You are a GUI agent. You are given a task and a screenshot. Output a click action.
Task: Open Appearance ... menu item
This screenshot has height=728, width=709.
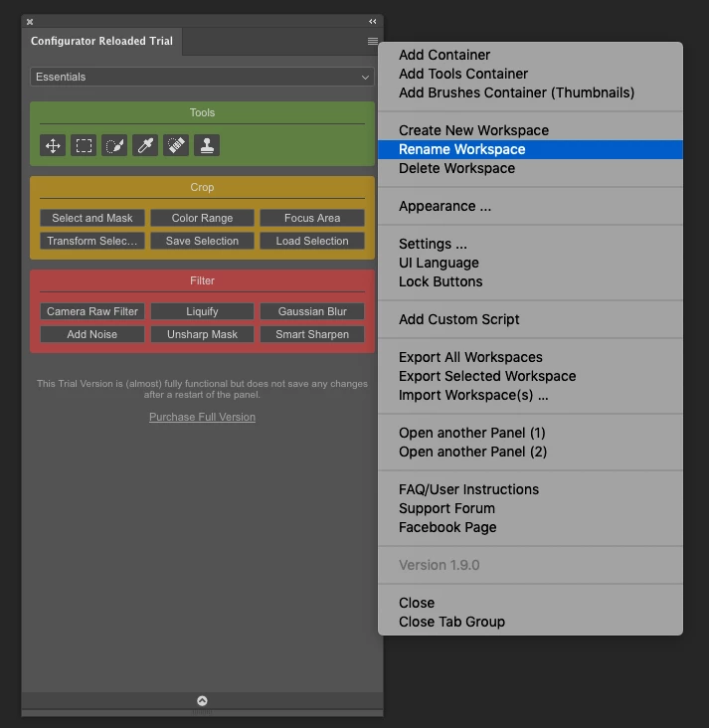coord(530,206)
